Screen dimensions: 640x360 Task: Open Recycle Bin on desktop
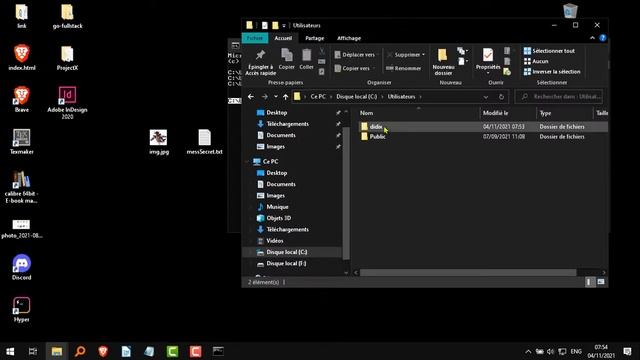(570, 10)
